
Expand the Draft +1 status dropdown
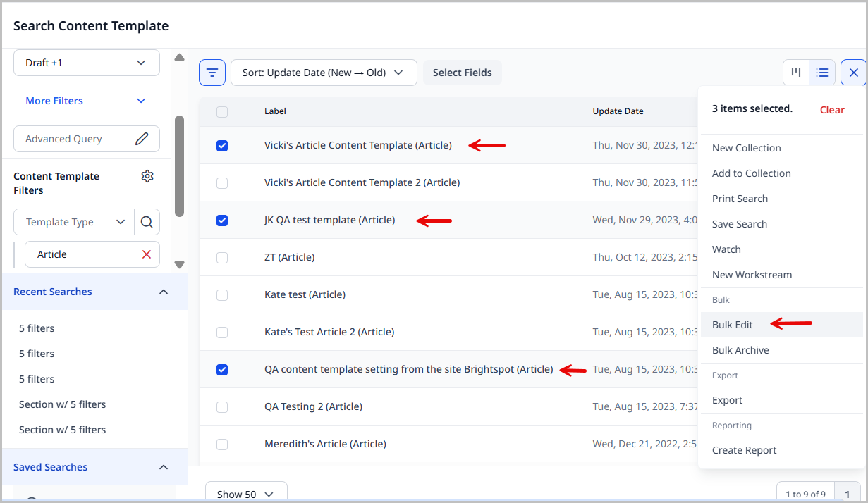click(x=86, y=63)
